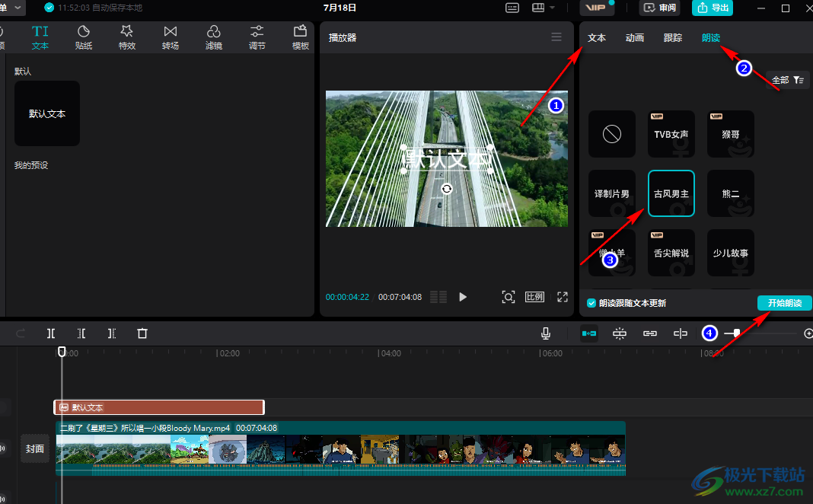Screen dimensions: 813x504
Task: Open the 全部 voice filter dropdown
Action: (x=788, y=81)
